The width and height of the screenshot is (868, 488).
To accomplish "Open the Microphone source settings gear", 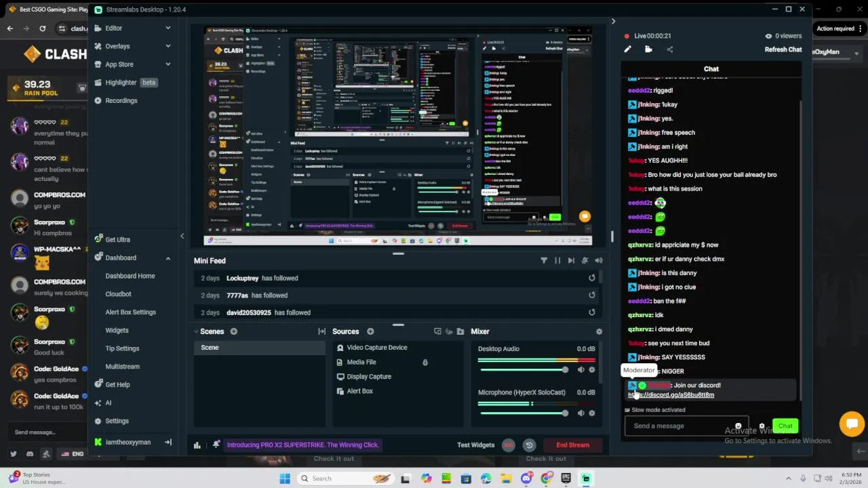I will click(592, 413).
